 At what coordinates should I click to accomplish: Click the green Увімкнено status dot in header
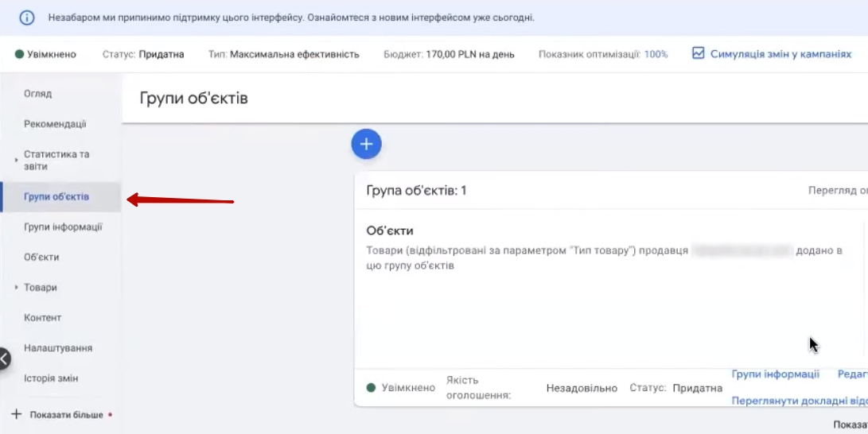[x=19, y=55]
